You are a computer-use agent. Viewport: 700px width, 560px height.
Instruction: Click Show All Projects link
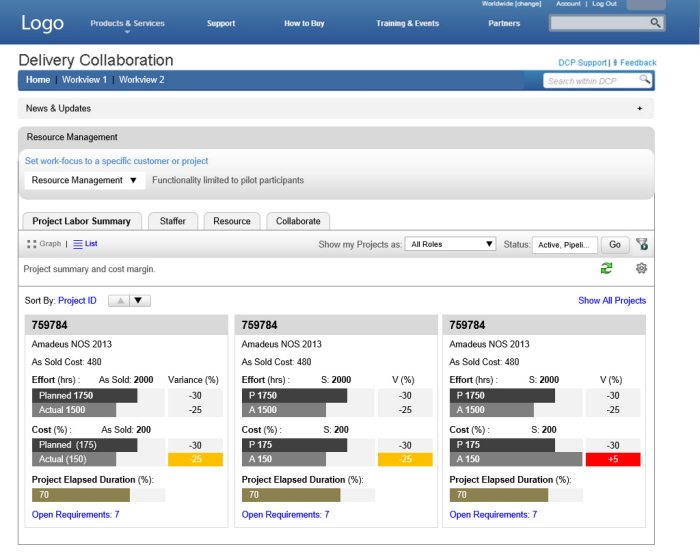(612, 301)
